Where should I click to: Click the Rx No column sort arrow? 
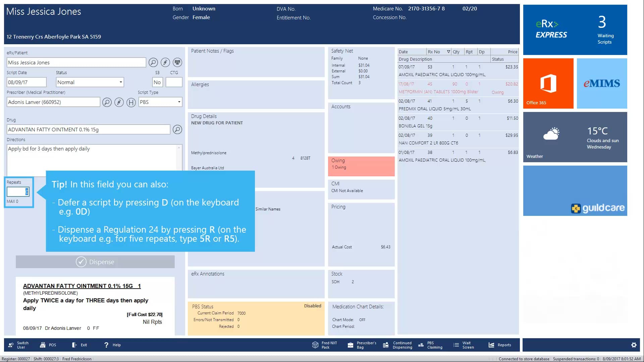(x=448, y=52)
